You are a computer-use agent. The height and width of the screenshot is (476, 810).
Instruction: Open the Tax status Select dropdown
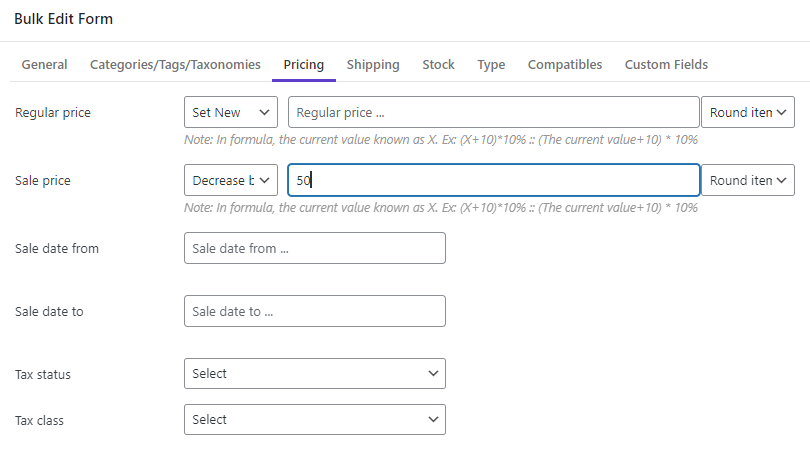315,374
